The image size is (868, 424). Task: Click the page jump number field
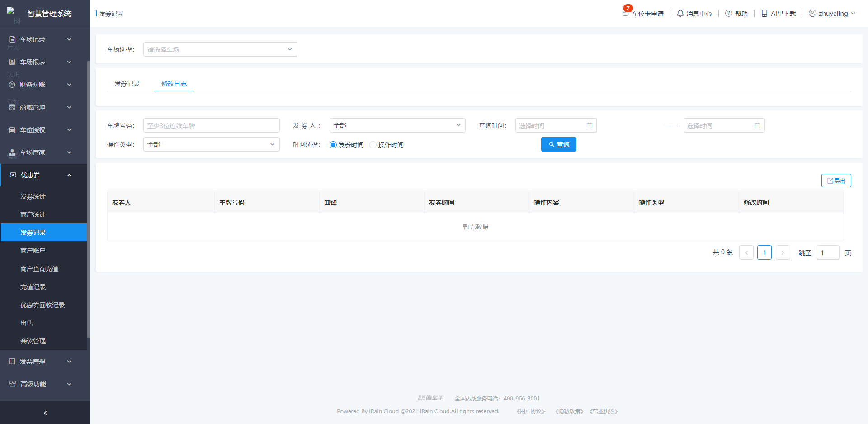(x=827, y=253)
